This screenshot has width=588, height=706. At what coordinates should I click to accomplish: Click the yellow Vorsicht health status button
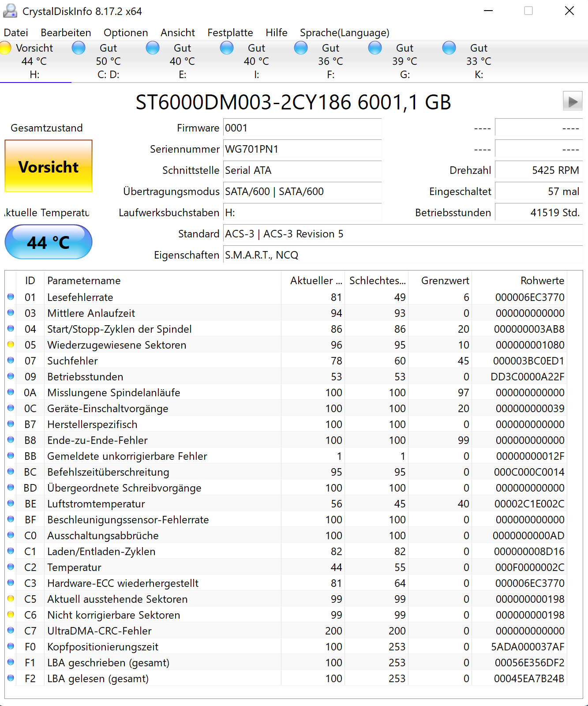tap(49, 166)
